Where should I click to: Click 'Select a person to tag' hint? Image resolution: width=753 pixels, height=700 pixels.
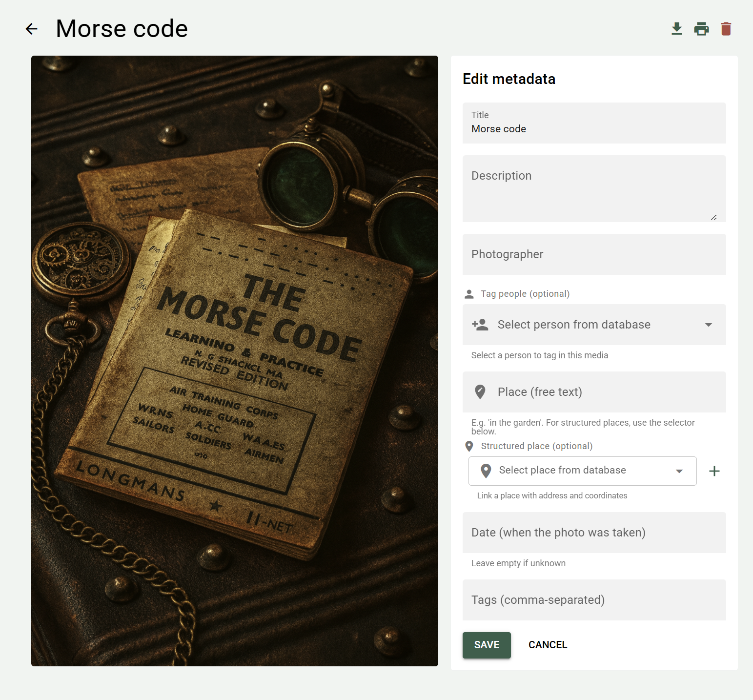[x=540, y=355]
